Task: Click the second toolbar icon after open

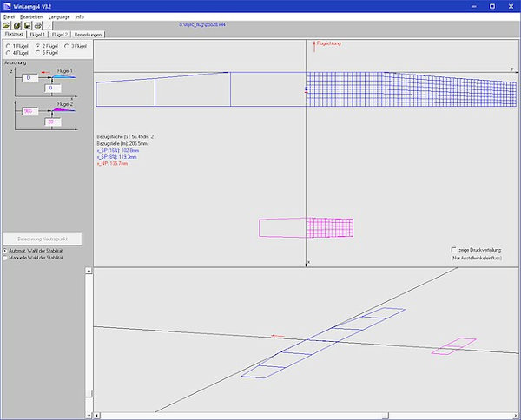Action: point(17,25)
